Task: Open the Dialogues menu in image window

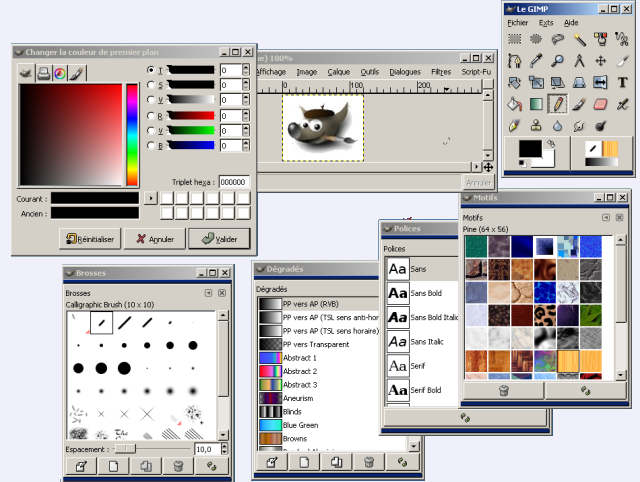Action: click(x=405, y=72)
